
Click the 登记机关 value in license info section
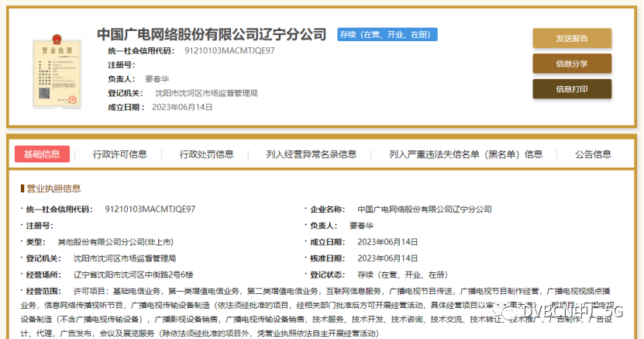tap(125, 258)
